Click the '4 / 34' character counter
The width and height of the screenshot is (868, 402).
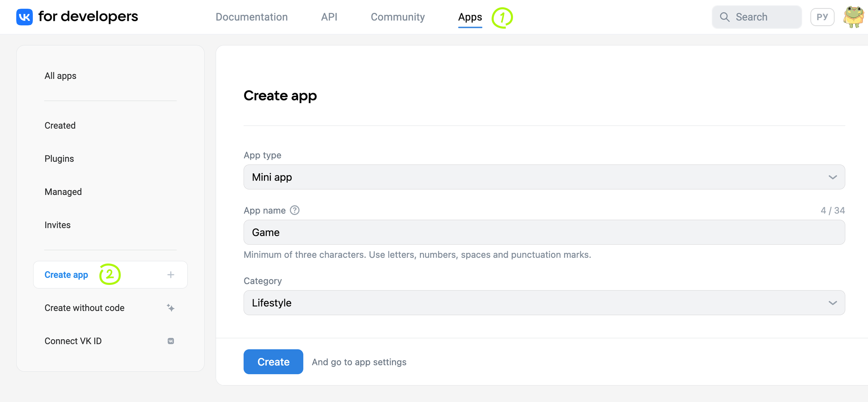point(832,210)
